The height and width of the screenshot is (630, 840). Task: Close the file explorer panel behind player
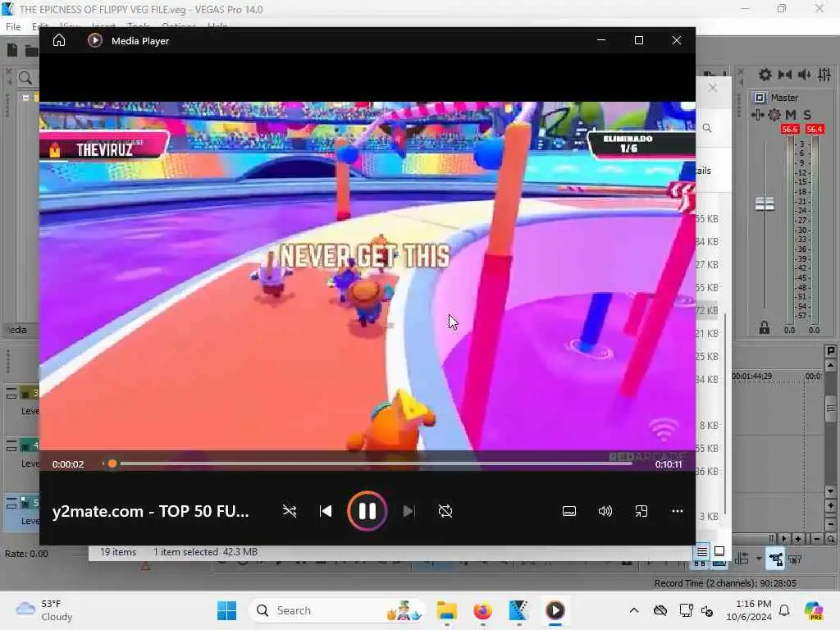click(x=713, y=88)
